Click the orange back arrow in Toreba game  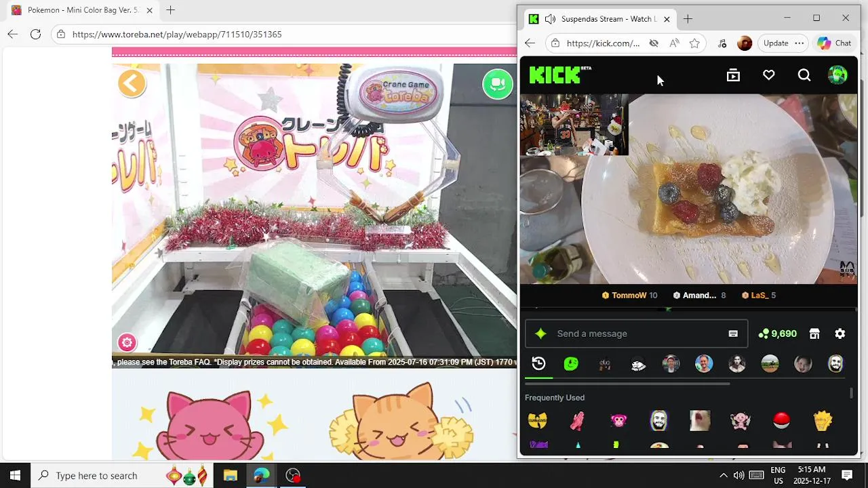coord(132,84)
